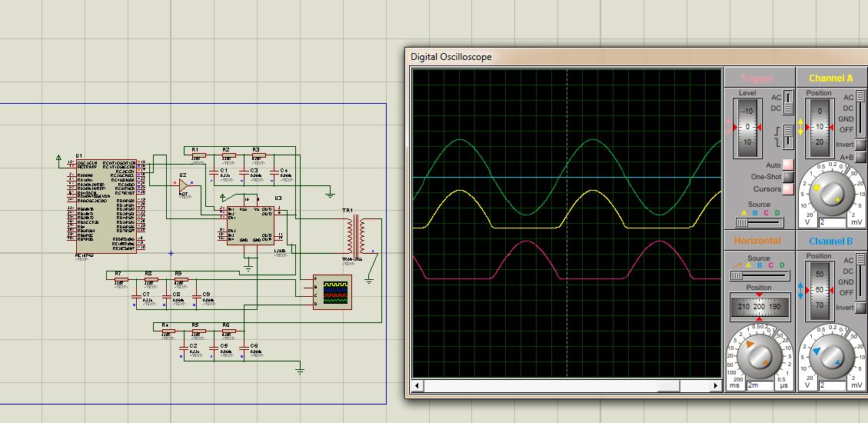Click Channel B Position thumbwheel
The image size is (868, 423).
819,290
